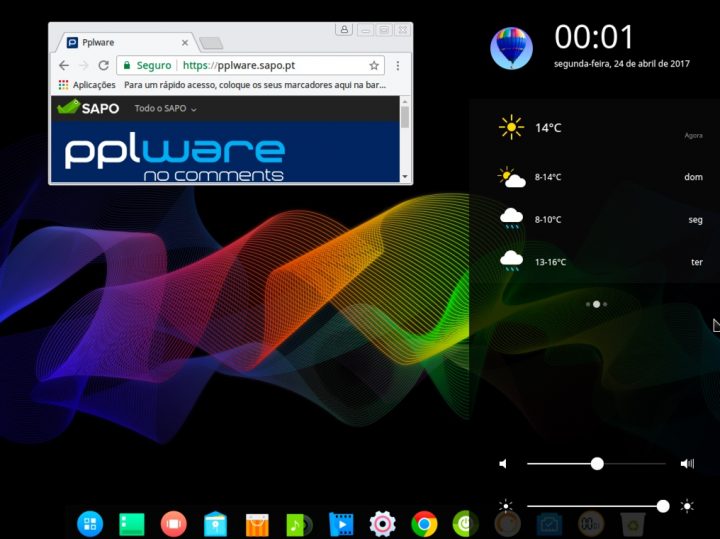Image resolution: width=720 pixels, height=539 pixels.
Task: Open the Deepin launcher in the dock
Action: pos(90,523)
